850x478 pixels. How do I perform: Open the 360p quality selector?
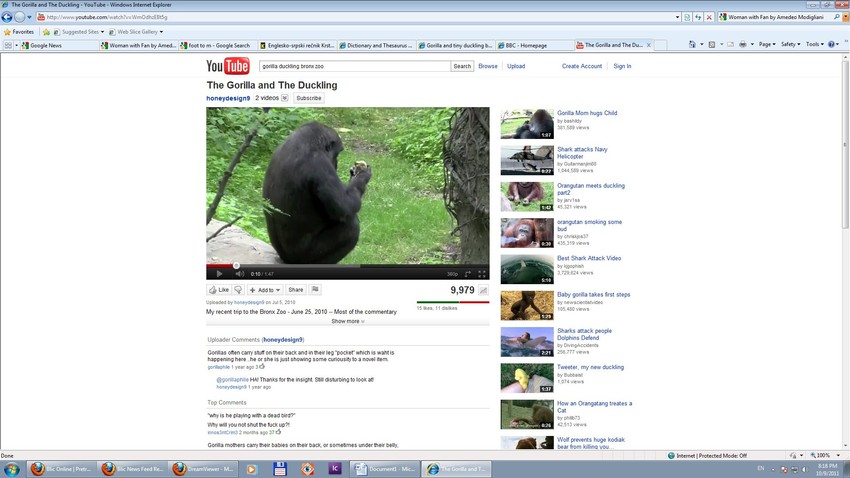click(x=452, y=273)
